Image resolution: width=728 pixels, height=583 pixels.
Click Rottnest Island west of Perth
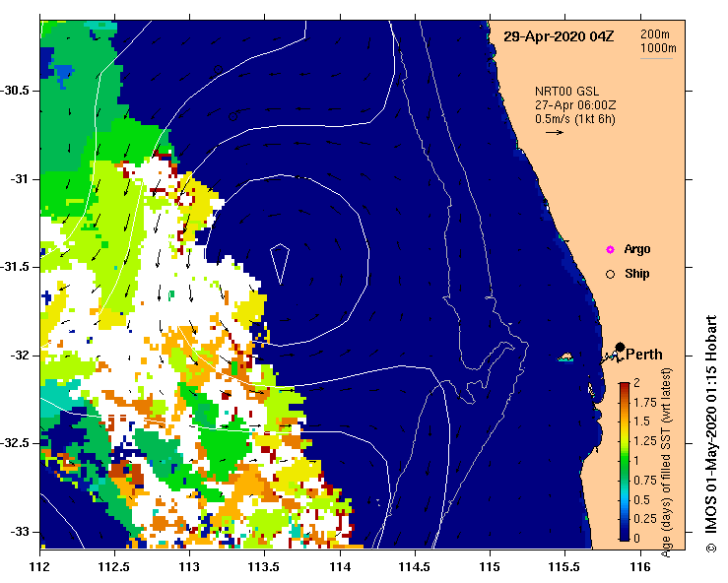pos(565,357)
